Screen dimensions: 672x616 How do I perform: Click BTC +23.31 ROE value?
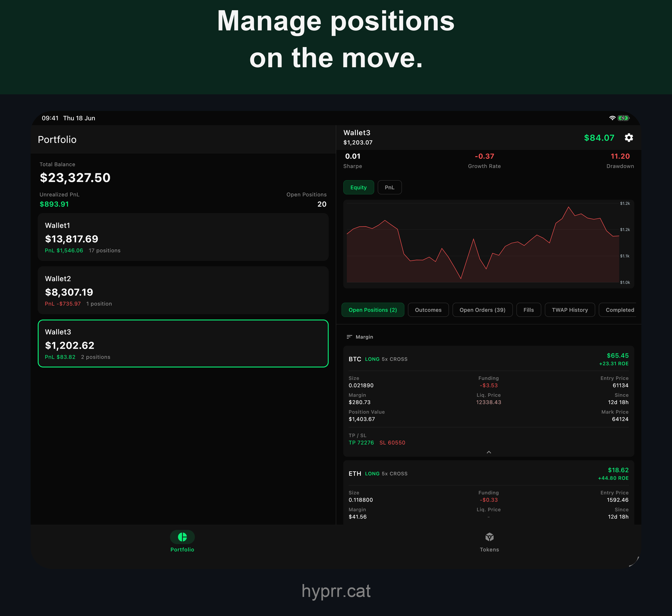[x=614, y=364]
